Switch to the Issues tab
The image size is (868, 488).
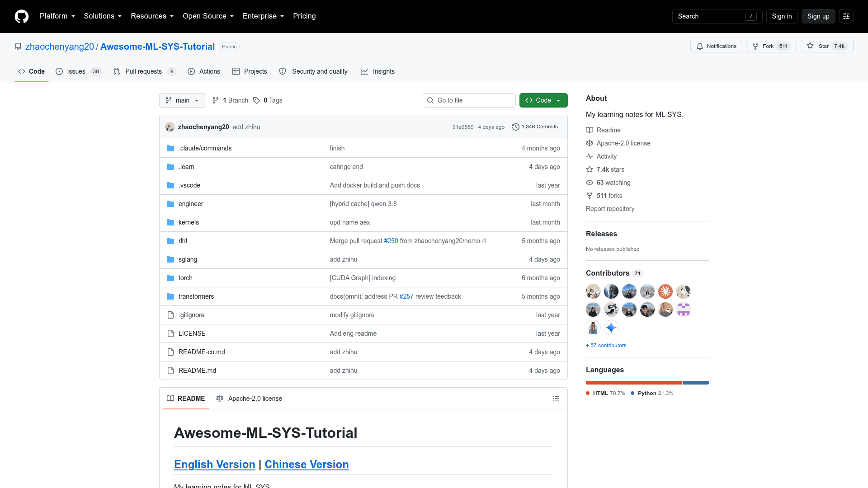point(79,71)
